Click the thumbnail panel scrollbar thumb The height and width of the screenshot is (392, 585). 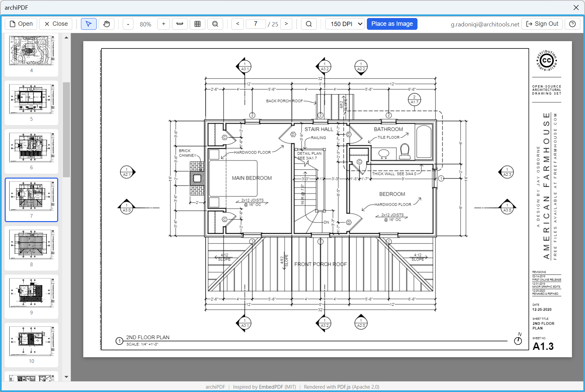66,130
